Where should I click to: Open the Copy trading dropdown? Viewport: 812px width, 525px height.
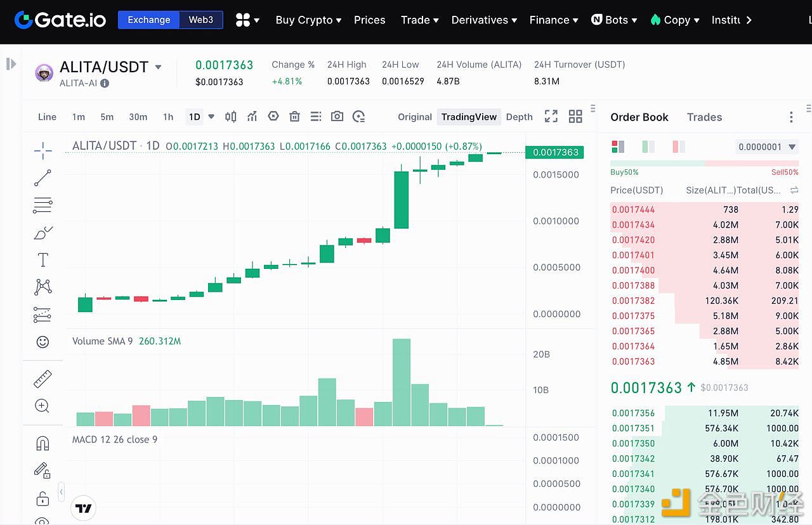click(x=675, y=20)
